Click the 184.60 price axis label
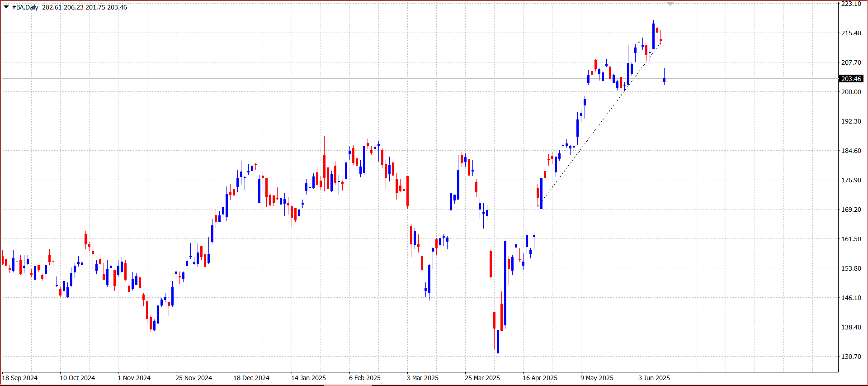Screen dimensions: 868x386 coord(851,151)
